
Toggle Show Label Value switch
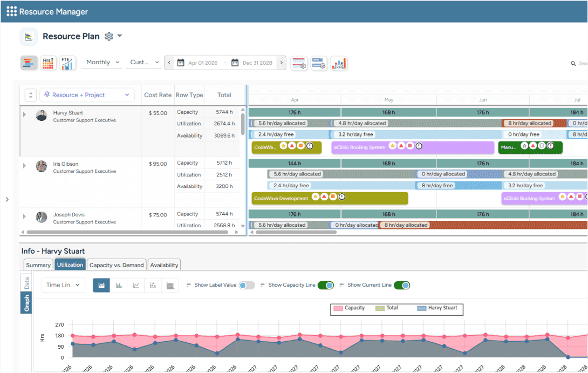click(247, 285)
